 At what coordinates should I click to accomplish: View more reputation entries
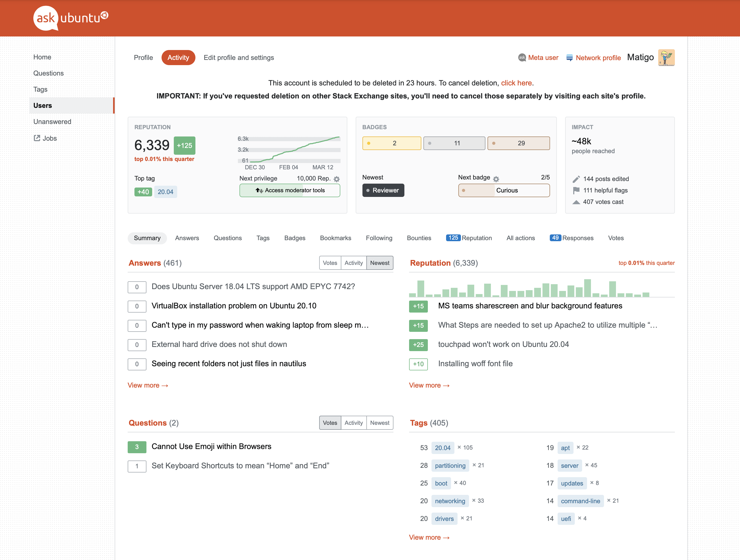click(429, 385)
